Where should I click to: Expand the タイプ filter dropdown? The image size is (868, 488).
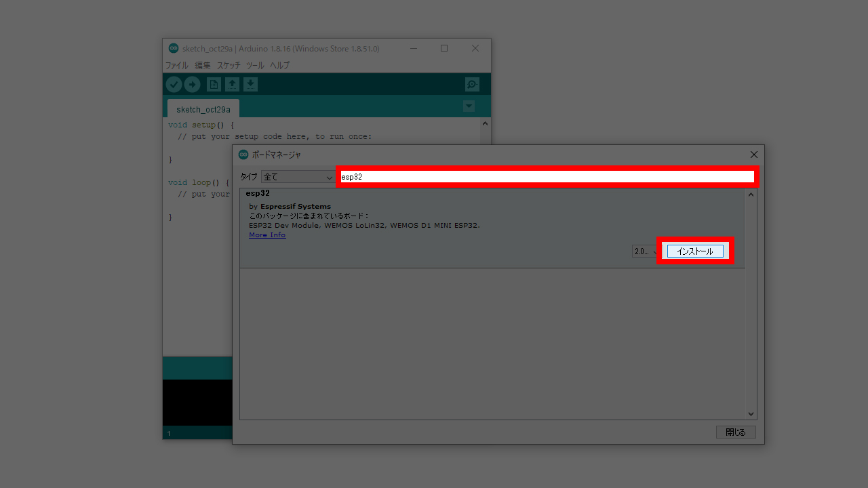click(x=298, y=177)
